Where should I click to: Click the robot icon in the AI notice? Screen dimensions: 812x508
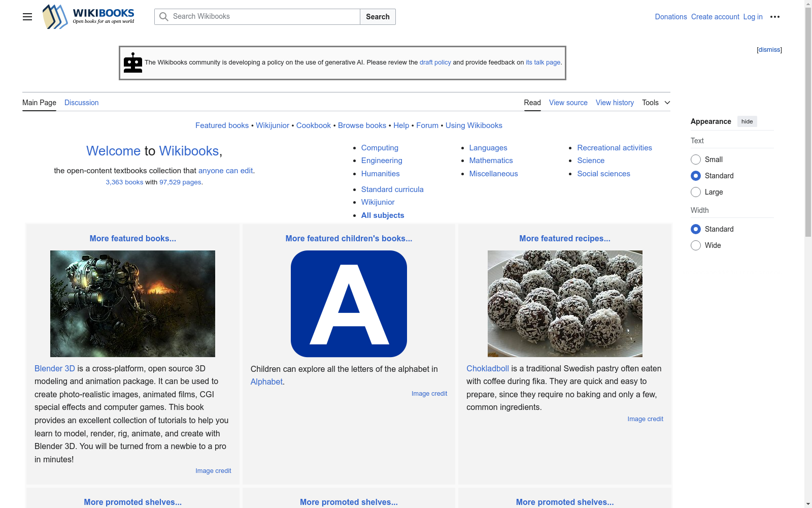pos(133,63)
